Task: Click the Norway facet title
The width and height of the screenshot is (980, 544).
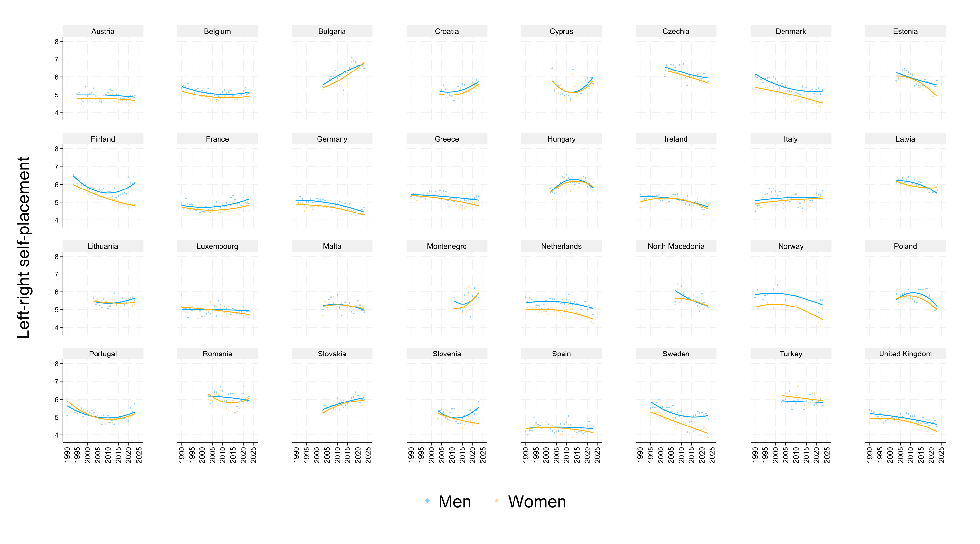Action: (x=791, y=246)
